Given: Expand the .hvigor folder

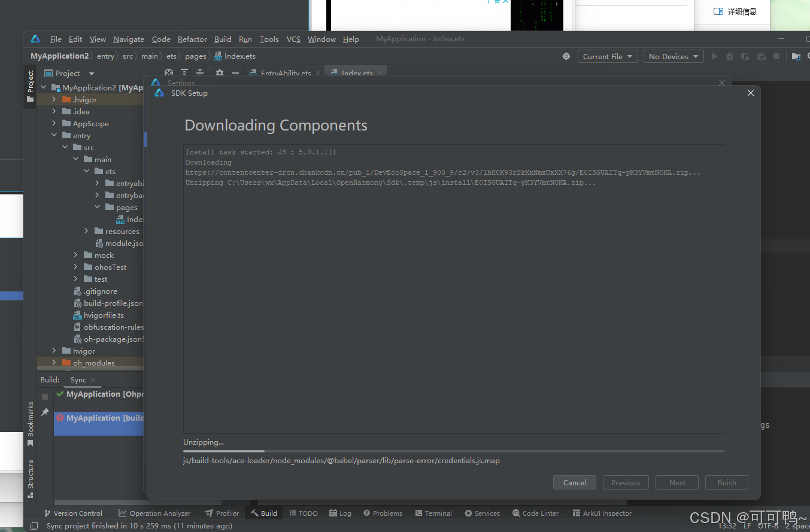Looking at the screenshot, I should 54,99.
